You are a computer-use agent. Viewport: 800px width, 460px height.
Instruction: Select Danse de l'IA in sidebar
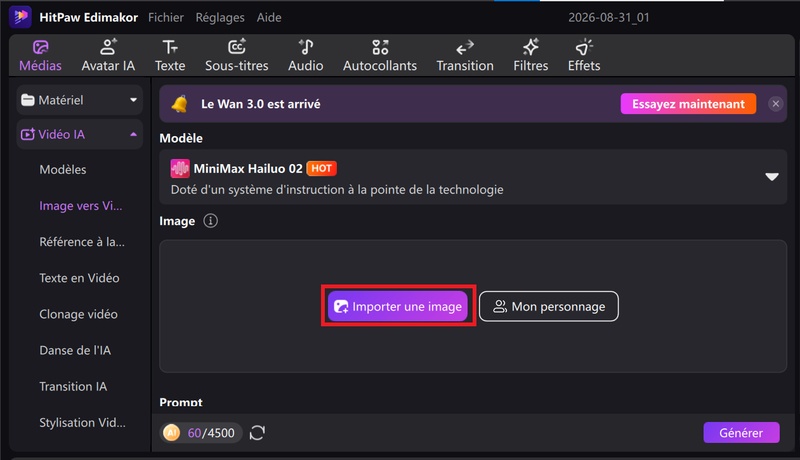tap(75, 350)
